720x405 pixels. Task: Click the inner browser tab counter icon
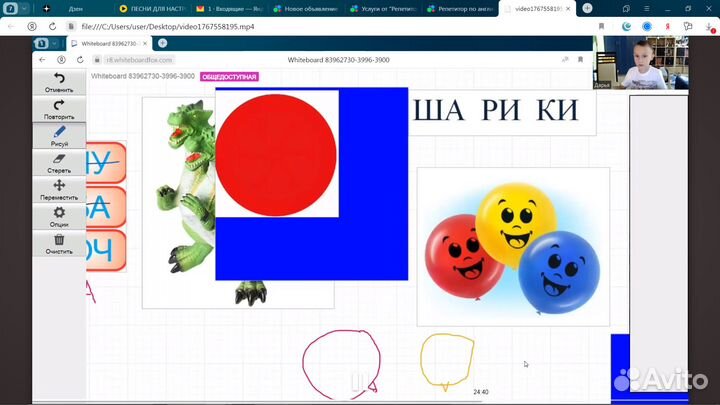(41, 43)
